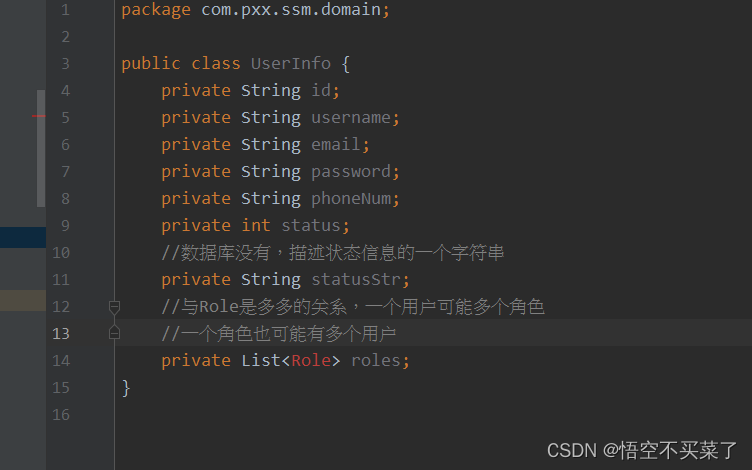This screenshot has height=470, width=752.
Task: Click the UserInfo class name
Action: pyautogui.click(x=291, y=63)
